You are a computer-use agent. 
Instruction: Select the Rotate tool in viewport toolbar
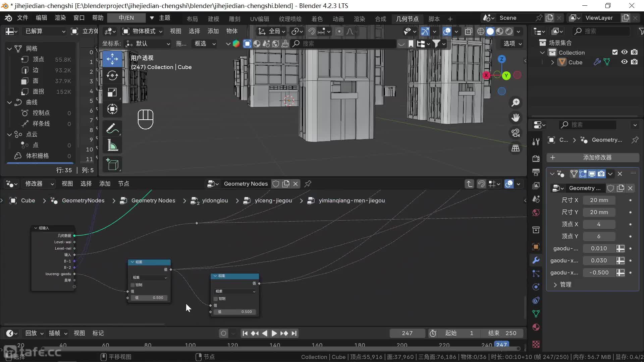(x=112, y=75)
